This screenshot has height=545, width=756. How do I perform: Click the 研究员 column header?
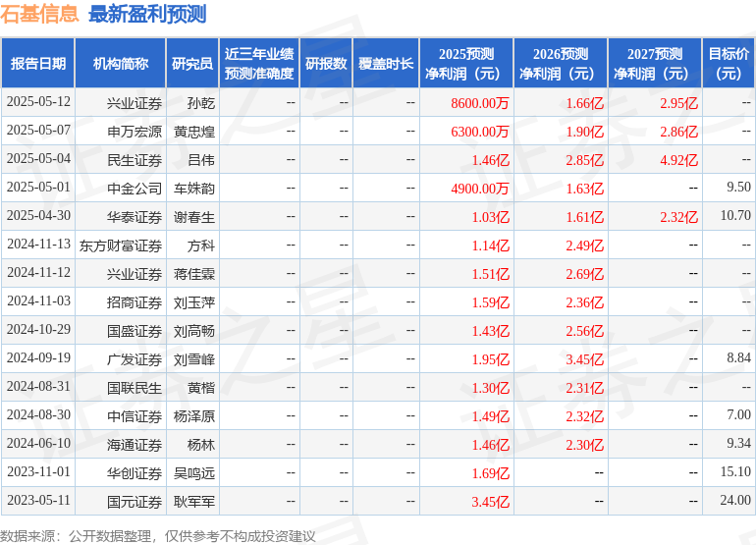tap(192, 63)
